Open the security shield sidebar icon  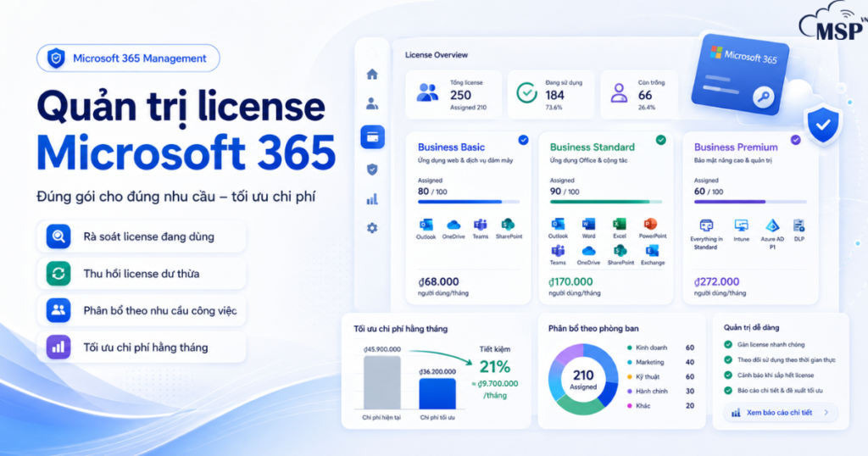coord(372,170)
